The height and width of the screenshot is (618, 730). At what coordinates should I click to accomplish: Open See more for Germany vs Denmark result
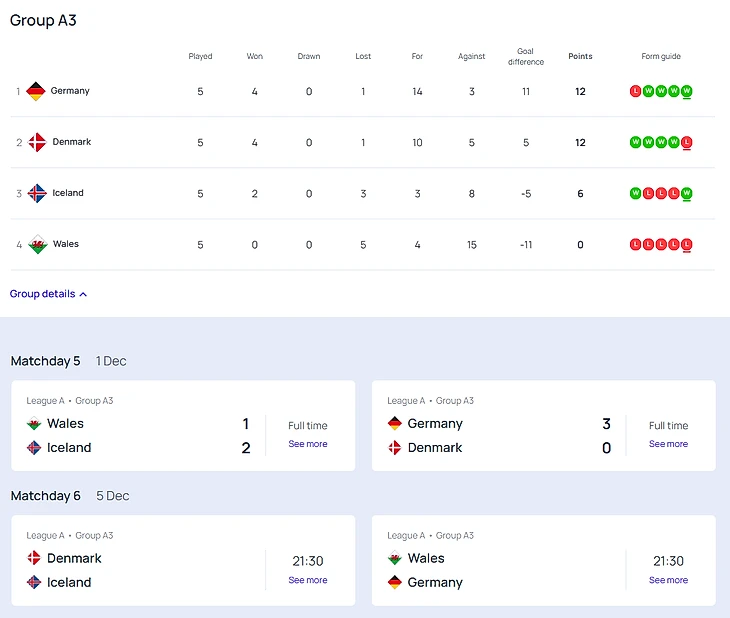668,444
